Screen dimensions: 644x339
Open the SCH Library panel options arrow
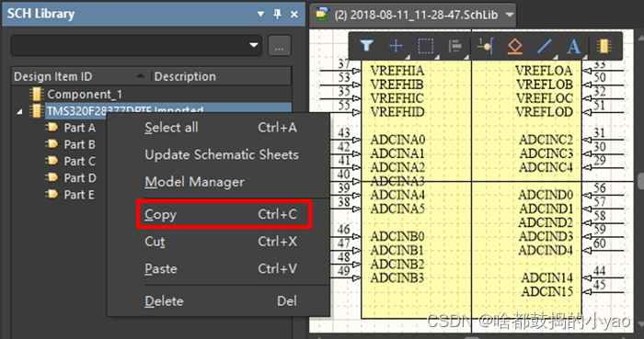coord(260,15)
